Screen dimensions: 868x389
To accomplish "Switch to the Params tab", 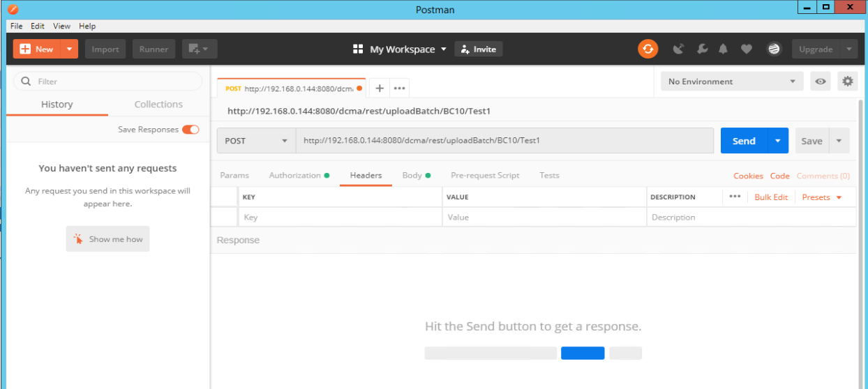I will pyautogui.click(x=234, y=175).
